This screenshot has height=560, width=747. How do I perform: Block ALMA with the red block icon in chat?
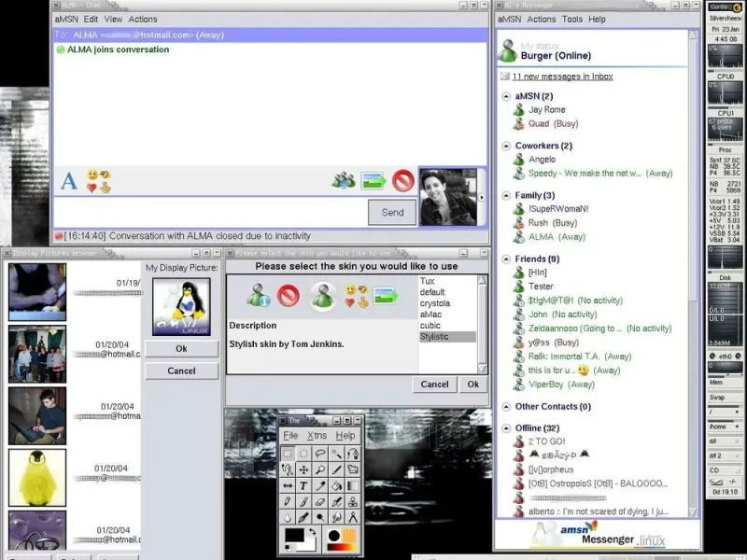click(403, 181)
